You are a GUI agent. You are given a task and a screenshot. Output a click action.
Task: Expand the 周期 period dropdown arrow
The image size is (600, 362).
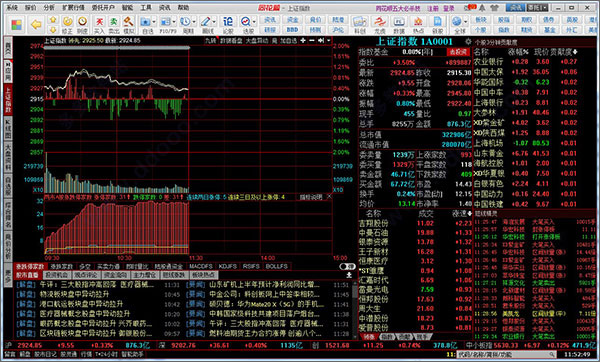point(194,22)
